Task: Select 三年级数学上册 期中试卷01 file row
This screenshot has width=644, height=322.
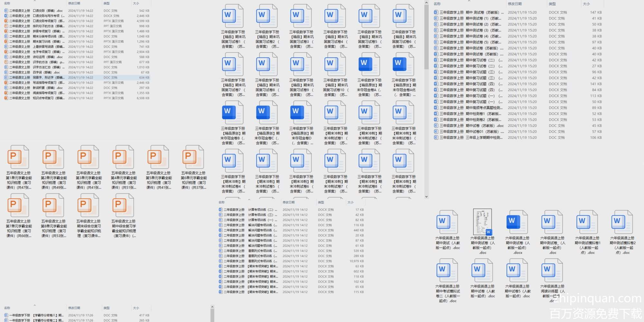Action: click(469, 132)
